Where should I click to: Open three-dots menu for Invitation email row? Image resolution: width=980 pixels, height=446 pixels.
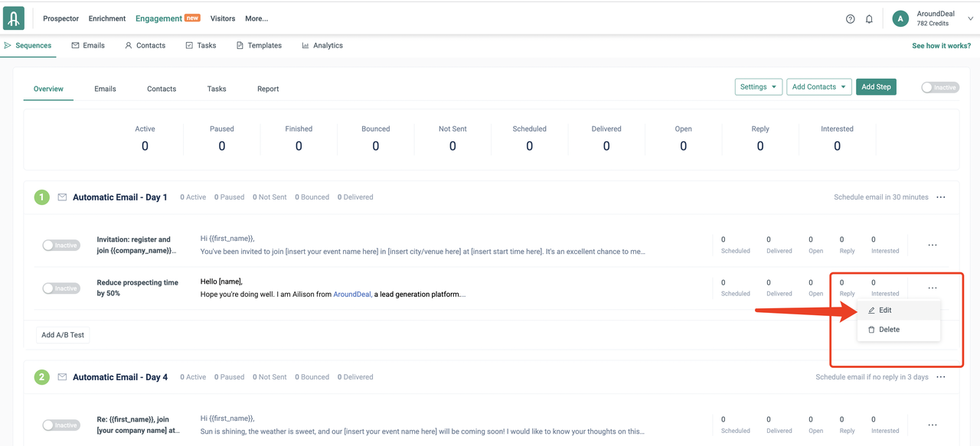click(x=933, y=246)
